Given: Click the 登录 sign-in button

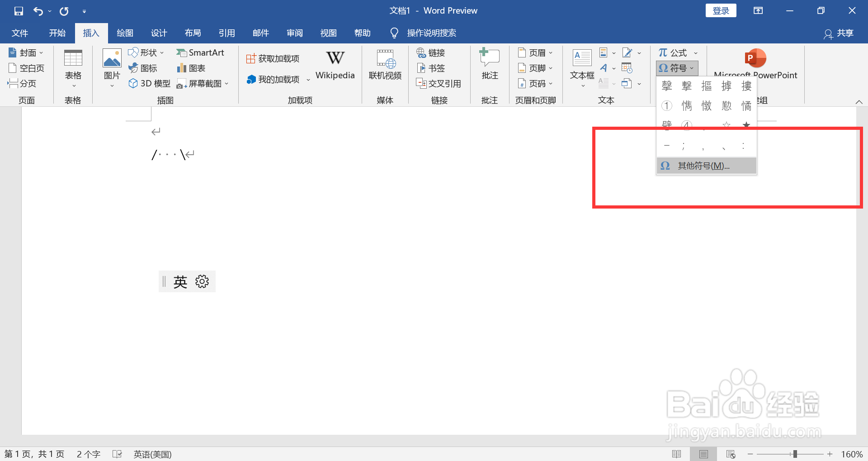Looking at the screenshot, I should (721, 10).
